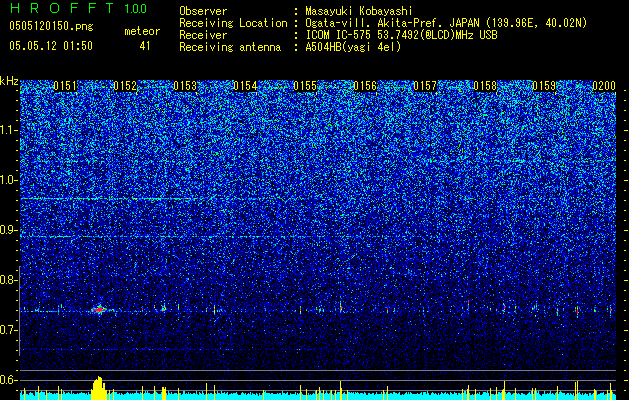This screenshot has height=400, width=629.
Task: Click the date stamp 05.05.12 01:50
Action: [51, 46]
